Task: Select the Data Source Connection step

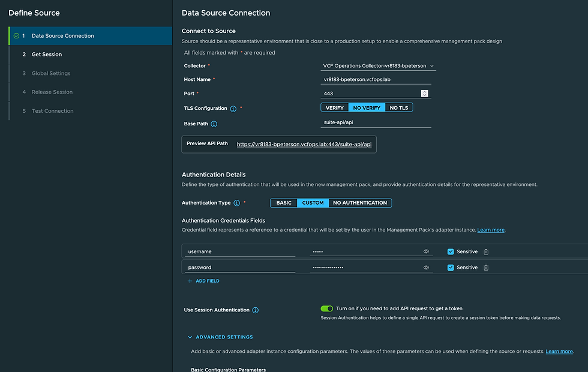Action: pos(62,36)
